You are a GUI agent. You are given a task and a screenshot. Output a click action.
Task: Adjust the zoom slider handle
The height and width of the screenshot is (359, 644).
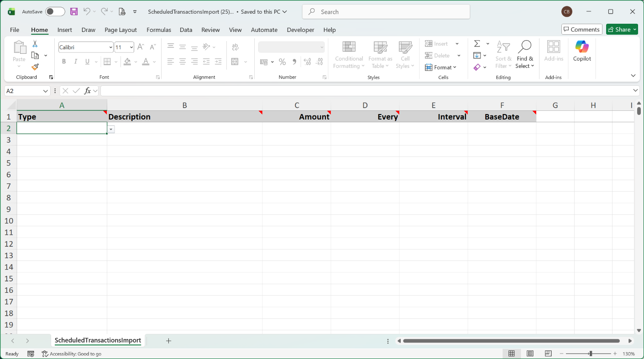pos(591,354)
